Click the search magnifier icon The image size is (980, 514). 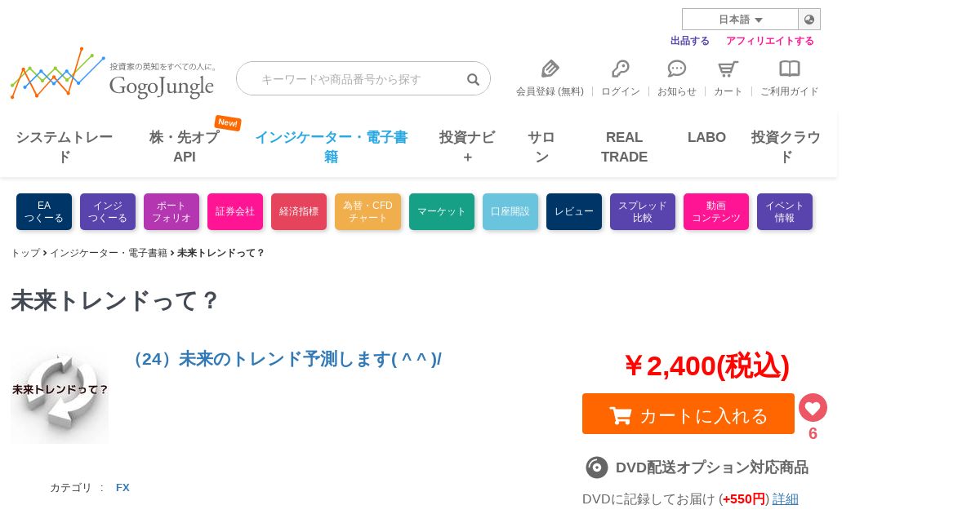click(x=473, y=79)
